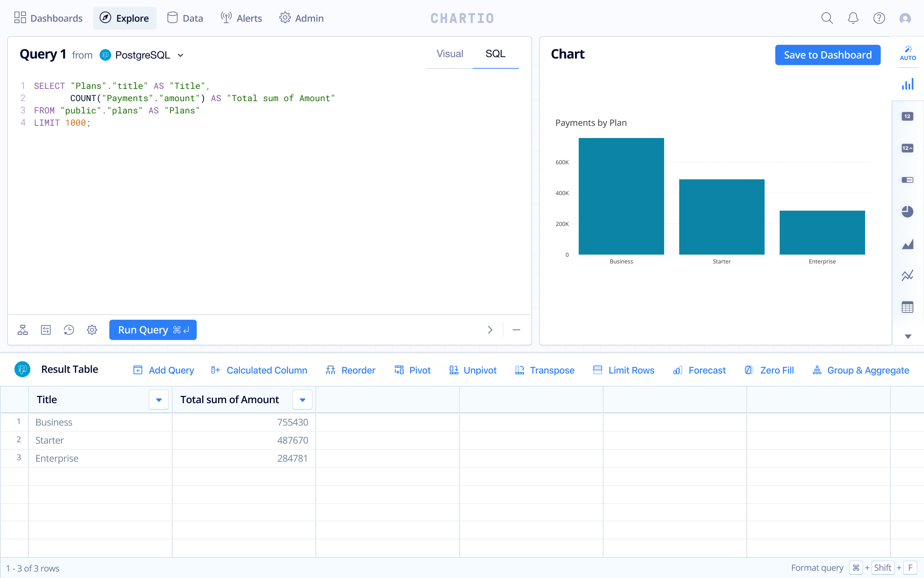Image resolution: width=924 pixels, height=578 pixels.
Task: Click the Payments by Plan chart title
Action: point(590,123)
